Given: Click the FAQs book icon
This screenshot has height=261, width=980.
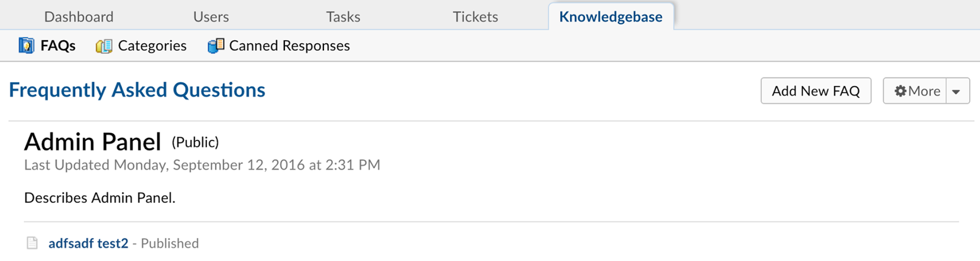Looking at the screenshot, I should [26, 46].
